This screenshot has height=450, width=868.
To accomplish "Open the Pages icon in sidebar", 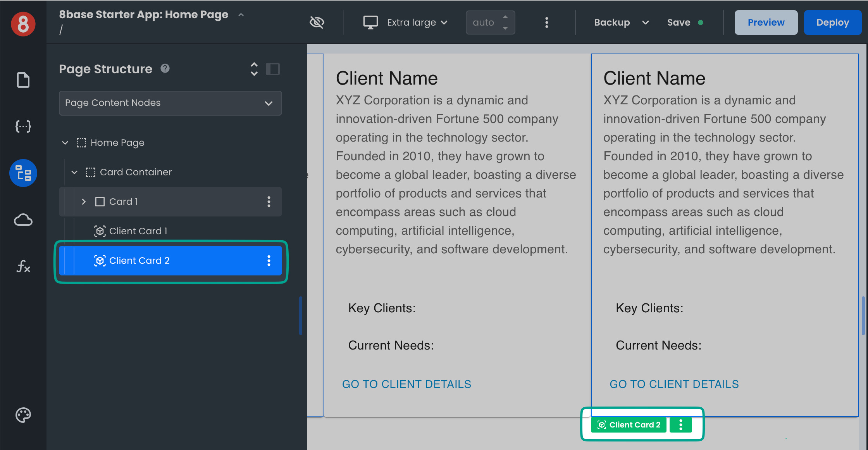I will [23, 80].
